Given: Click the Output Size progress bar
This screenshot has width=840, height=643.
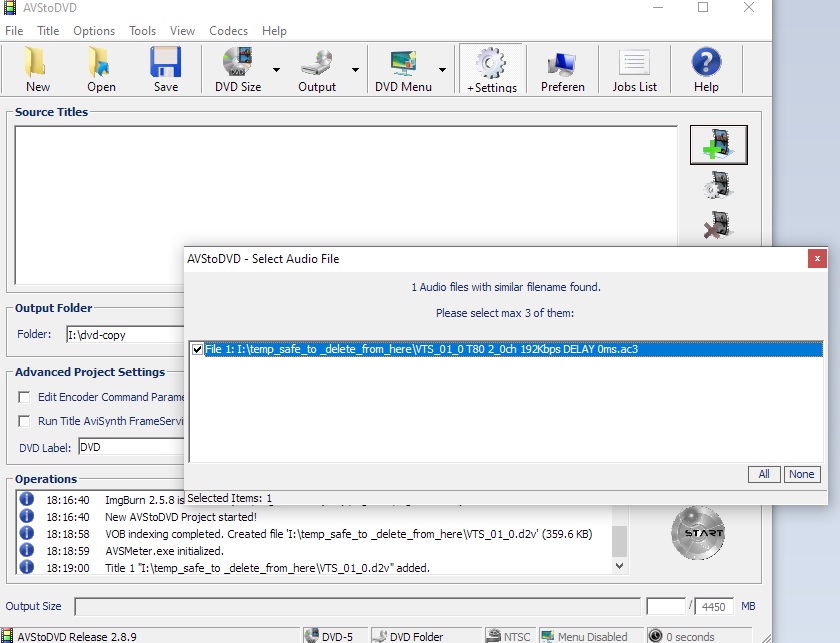Looking at the screenshot, I should (x=357, y=607).
